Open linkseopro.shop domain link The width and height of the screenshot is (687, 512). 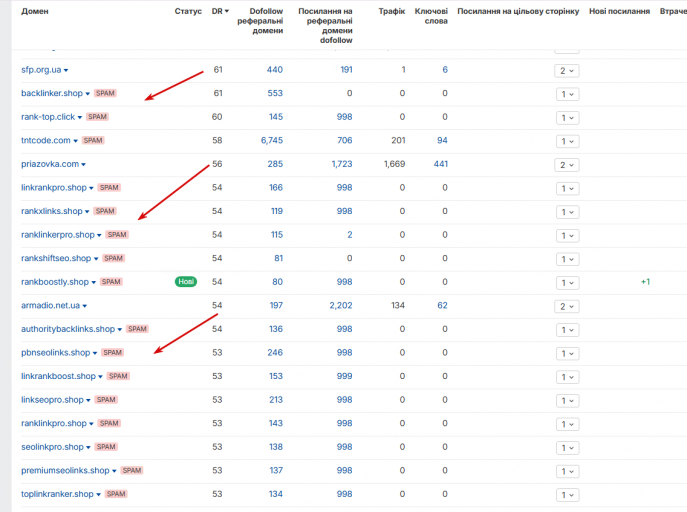(x=52, y=400)
